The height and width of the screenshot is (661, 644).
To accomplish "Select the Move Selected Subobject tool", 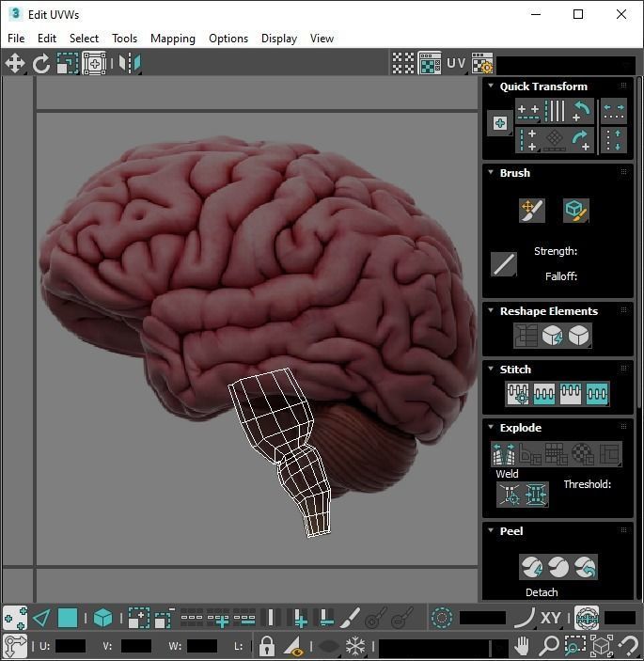I will click(15, 63).
